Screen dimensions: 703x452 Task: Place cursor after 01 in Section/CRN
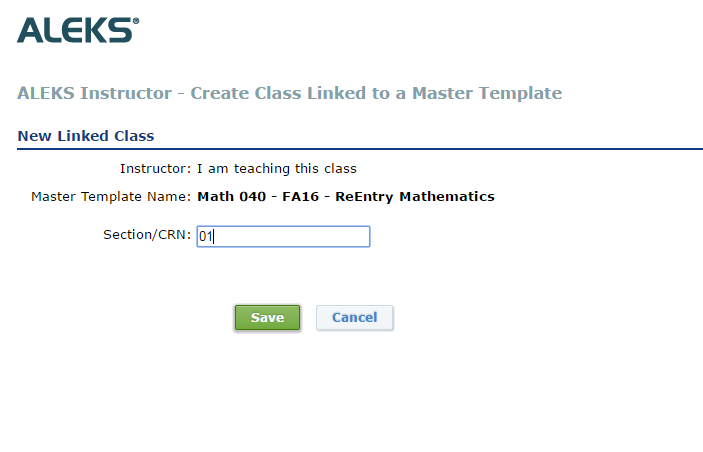click(214, 236)
